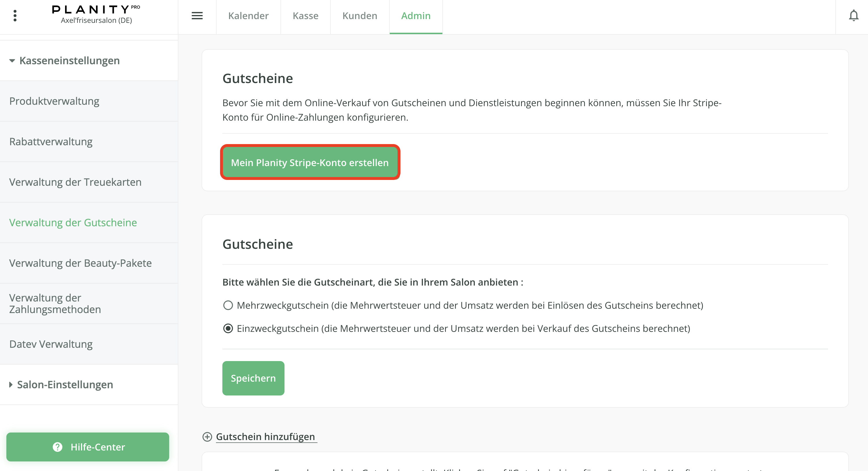Screen dimensions: 868x471
Task: Open Verwaltung der Treuekarten
Action: click(x=75, y=182)
